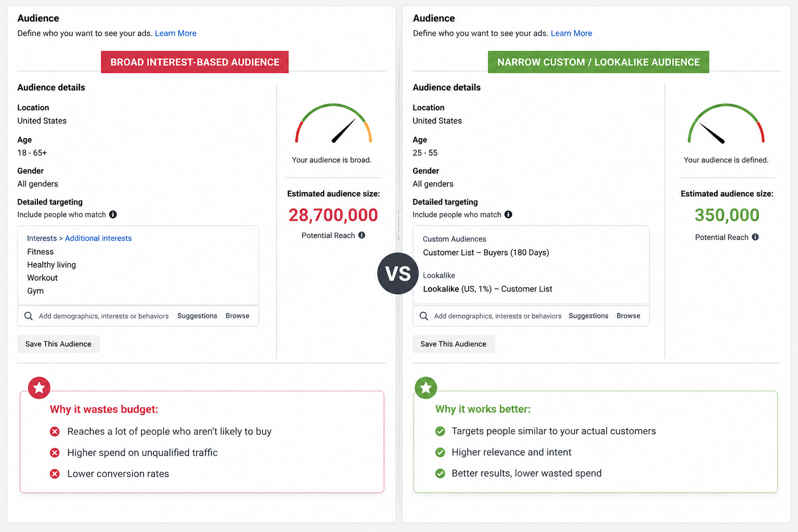Viewport: 798px width, 532px height.
Task: Click search magnifier in right targeting field
Action: click(x=424, y=316)
